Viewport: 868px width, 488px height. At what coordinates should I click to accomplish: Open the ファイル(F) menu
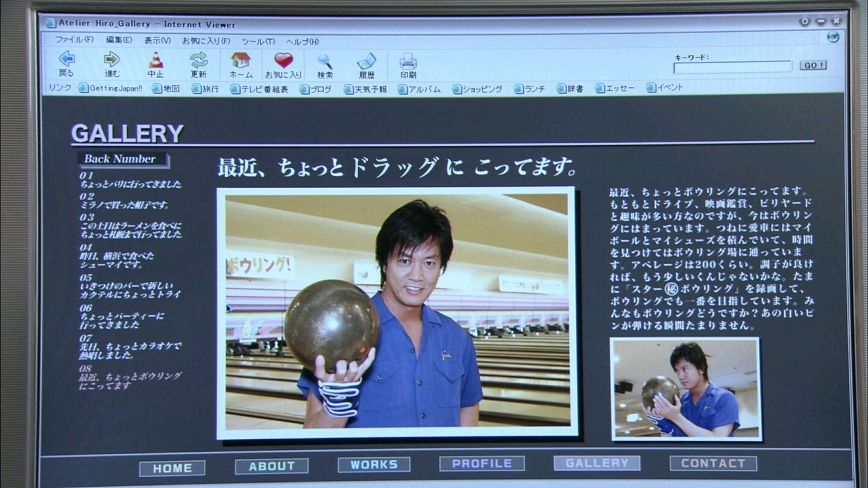click(x=74, y=40)
